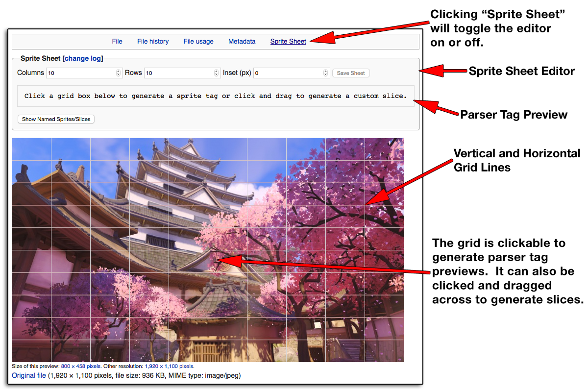The height and width of the screenshot is (392, 588).
Task: Click the Columns spinner arrows
Action: [x=118, y=73]
